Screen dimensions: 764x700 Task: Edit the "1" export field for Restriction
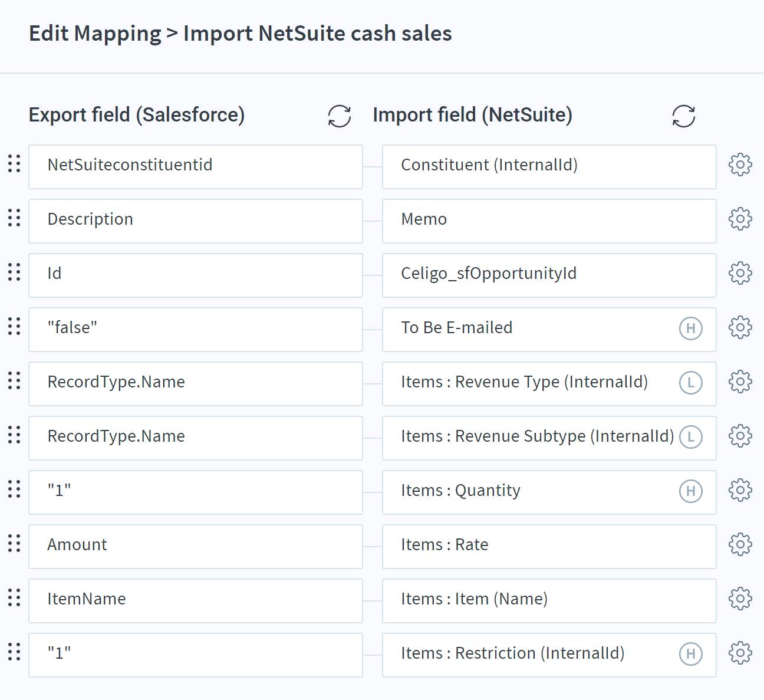(196, 655)
